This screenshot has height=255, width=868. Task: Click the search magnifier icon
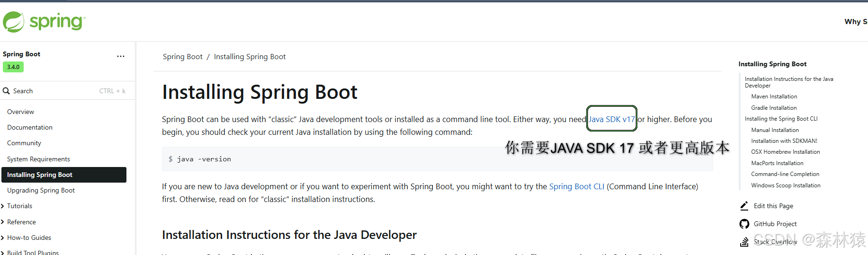(6, 91)
